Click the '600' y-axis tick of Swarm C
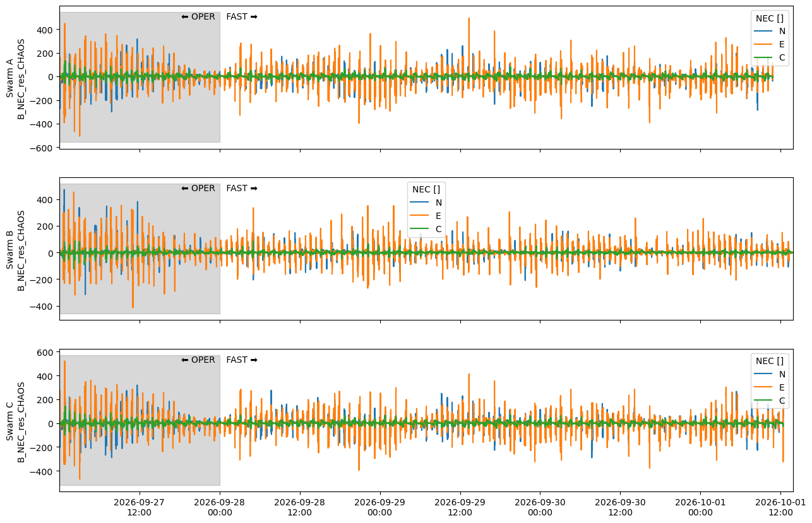 click(x=47, y=352)
